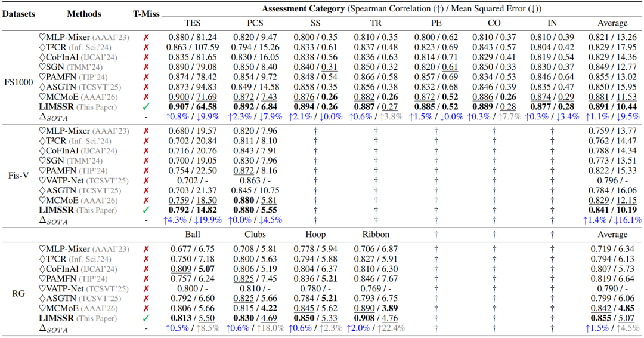Click the cell "0.809 / 5.07"
Viewport: 644px width, 338px height.
pyautogui.click(x=193, y=269)
